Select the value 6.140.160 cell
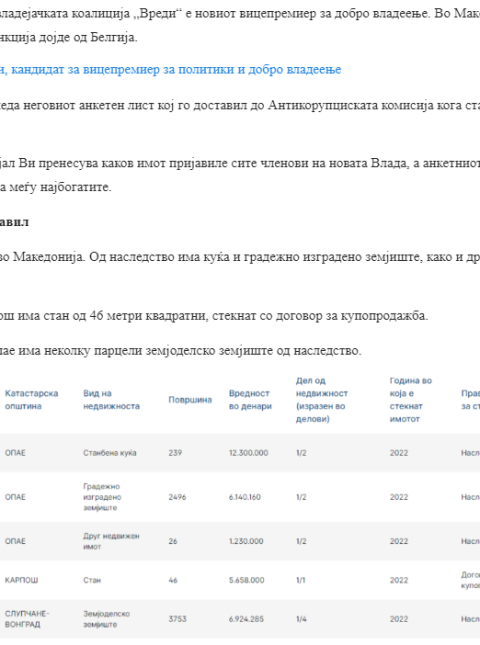480x645 pixels. [245, 497]
